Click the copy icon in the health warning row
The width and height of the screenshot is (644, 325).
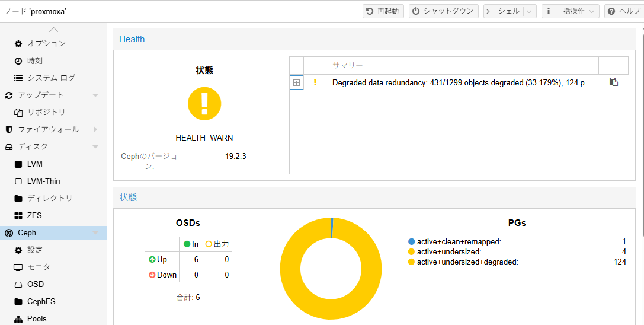613,82
